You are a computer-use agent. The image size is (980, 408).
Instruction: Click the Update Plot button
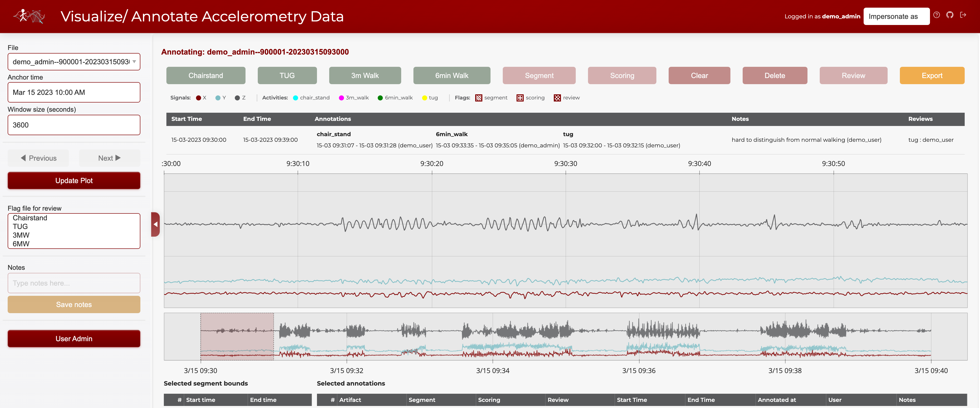point(73,180)
